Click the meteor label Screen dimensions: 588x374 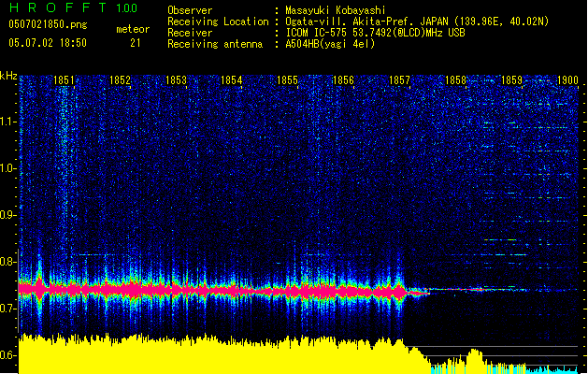coord(133,29)
